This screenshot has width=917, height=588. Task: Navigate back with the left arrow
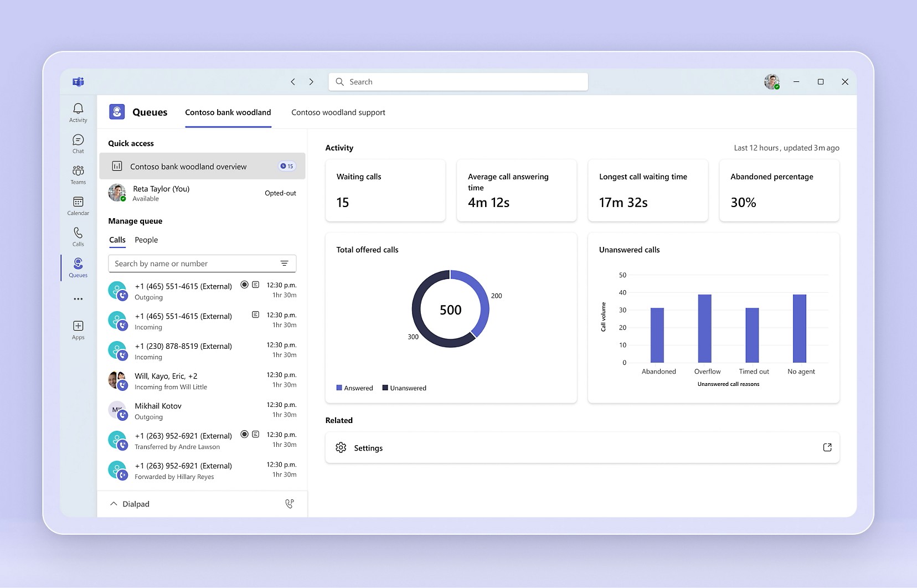tap(293, 82)
